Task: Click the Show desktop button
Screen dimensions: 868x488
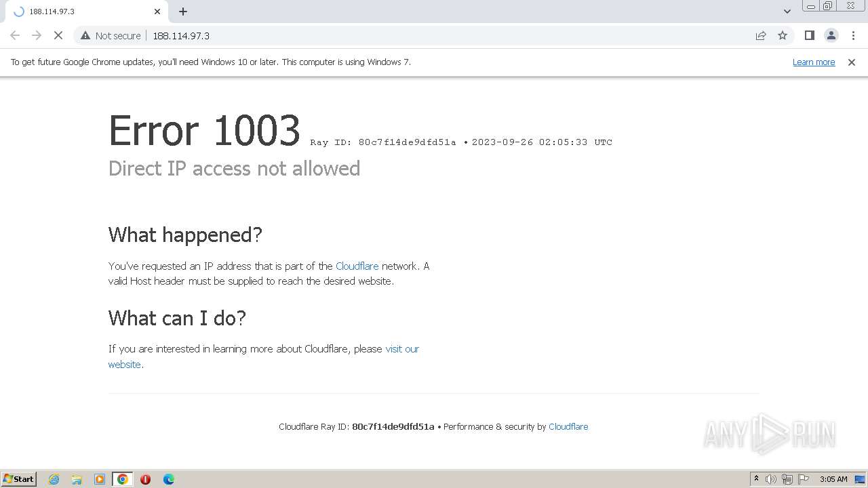Action: click(860, 479)
